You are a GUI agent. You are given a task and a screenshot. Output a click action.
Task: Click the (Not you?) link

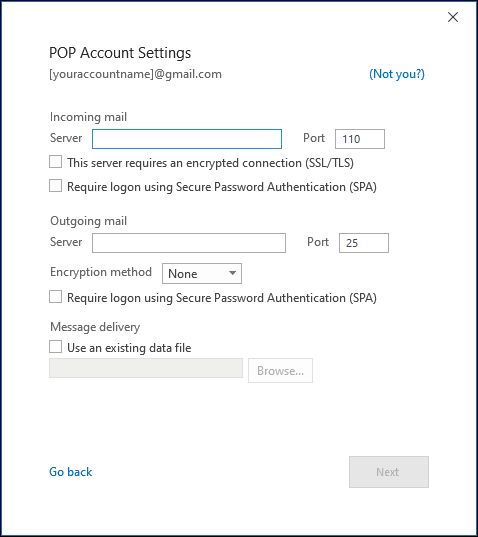pos(397,74)
